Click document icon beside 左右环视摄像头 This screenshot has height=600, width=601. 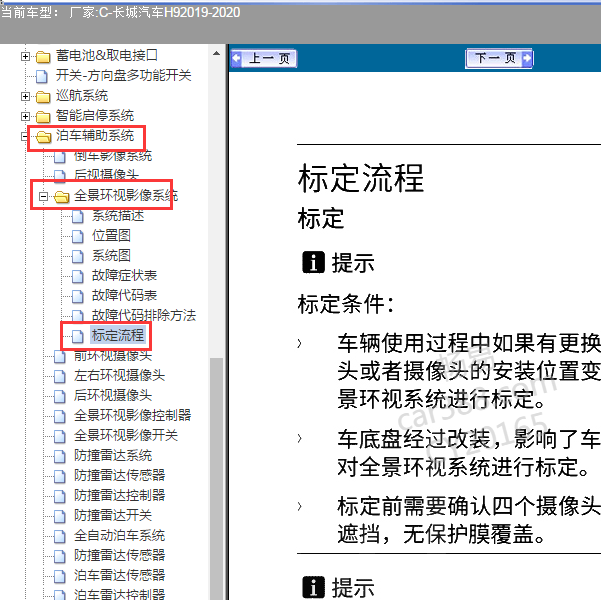[60, 376]
